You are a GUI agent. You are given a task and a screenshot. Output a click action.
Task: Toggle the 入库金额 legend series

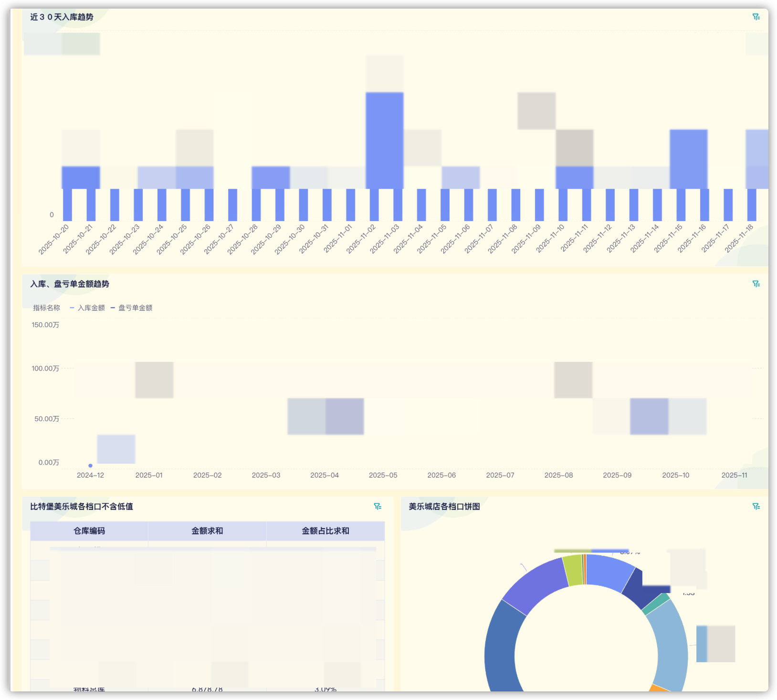87,308
